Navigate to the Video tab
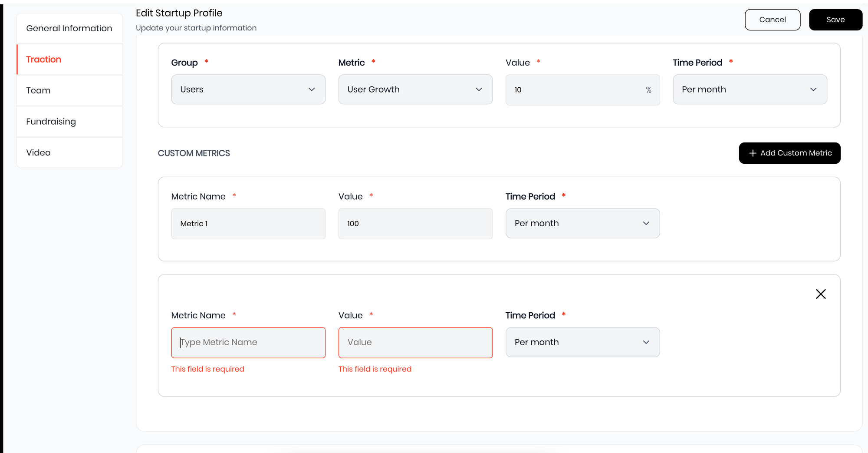 (69, 152)
